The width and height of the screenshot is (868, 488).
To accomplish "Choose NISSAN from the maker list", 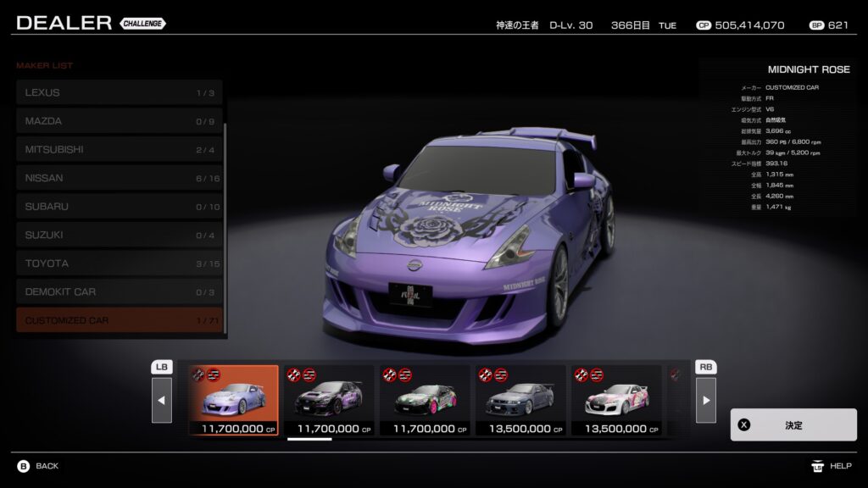I will (119, 178).
